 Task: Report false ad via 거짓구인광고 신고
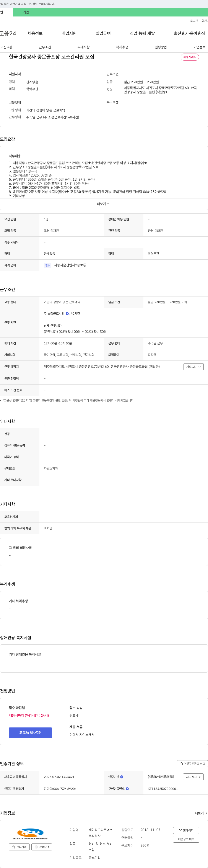coord(192,763)
